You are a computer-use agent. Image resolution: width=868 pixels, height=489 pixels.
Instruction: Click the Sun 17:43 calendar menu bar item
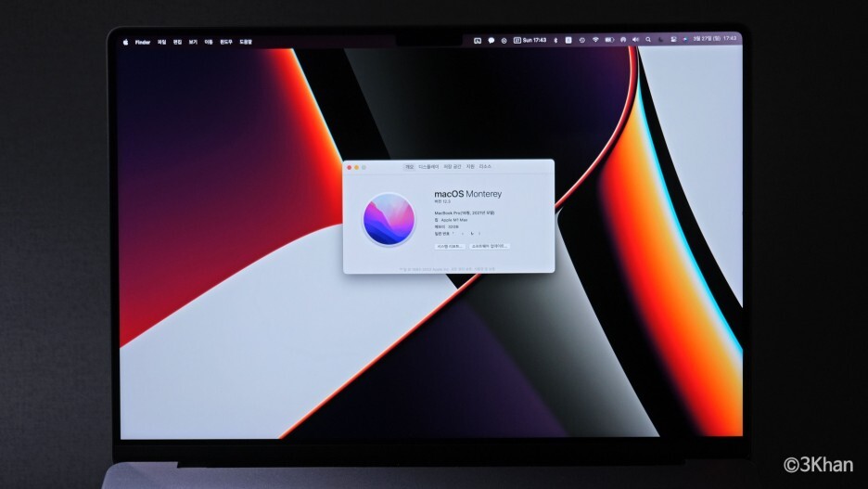tap(530, 40)
